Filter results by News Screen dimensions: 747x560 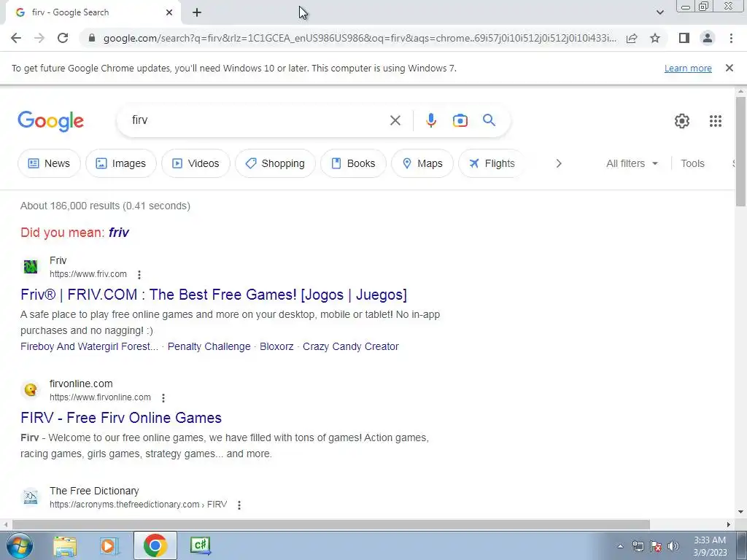pos(49,163)
